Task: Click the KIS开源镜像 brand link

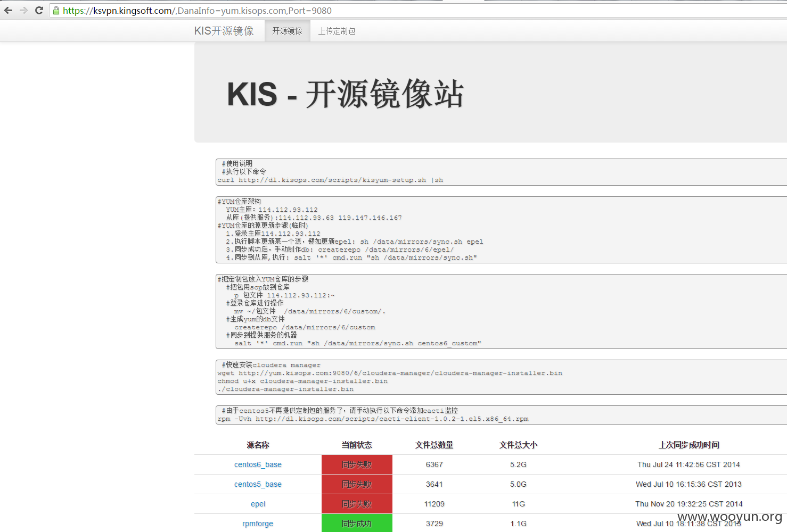Action: 224,31
